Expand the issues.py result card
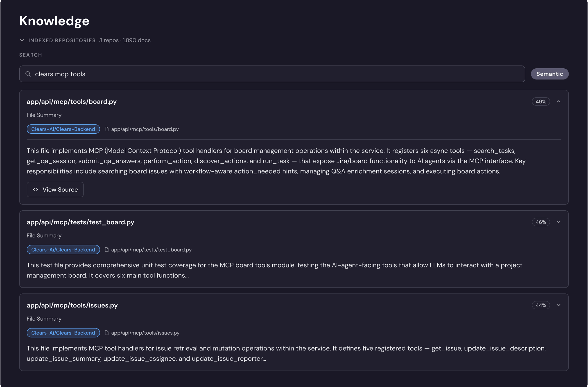Viewport: 588px width, 387px height. point(558,305)
